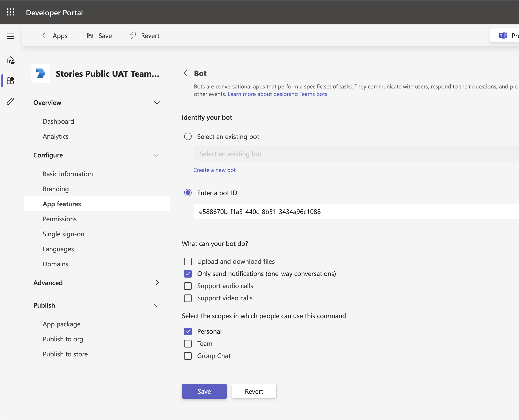
Task: Open the Apps icon in left rail
Action: [10, 80]
